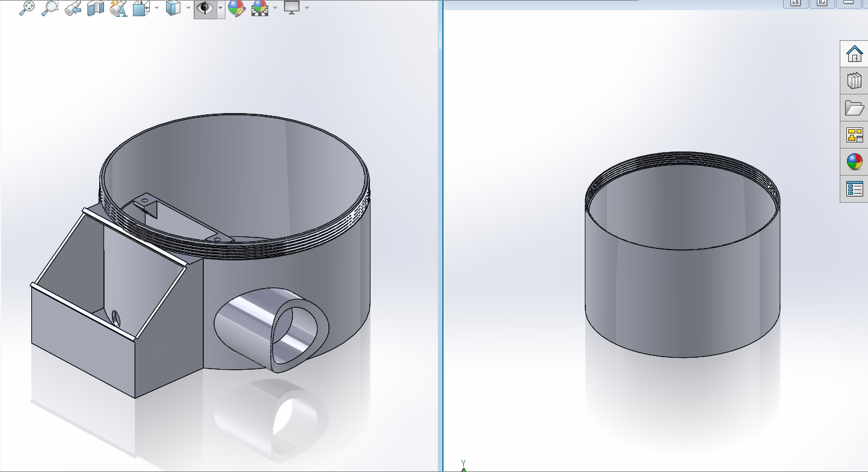Click the View Settings monitor icon
868x472 pixels.
(x=292, y=8)
